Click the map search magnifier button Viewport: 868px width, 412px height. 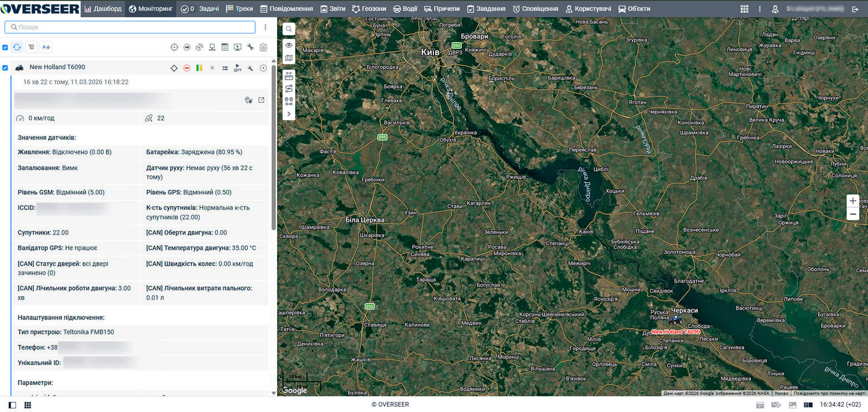tap(289, 29)
